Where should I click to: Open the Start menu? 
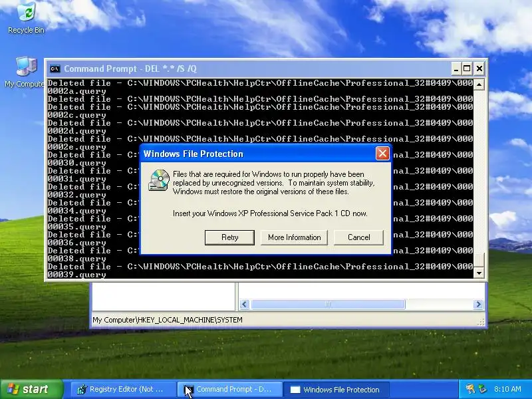32,389
